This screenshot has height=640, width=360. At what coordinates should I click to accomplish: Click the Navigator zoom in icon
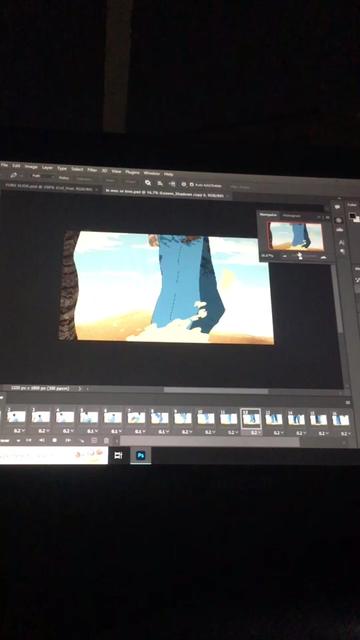[324, 257]
